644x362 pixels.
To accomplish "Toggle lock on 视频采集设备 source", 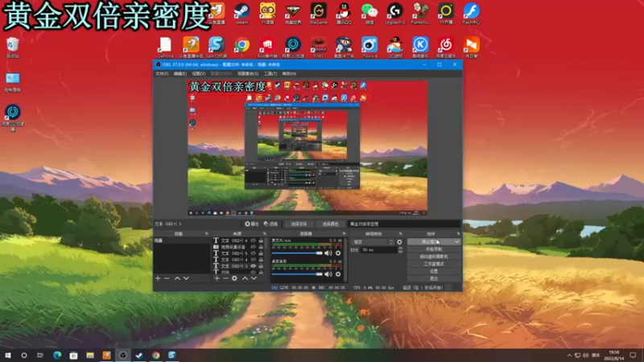I will pos(261,247).
